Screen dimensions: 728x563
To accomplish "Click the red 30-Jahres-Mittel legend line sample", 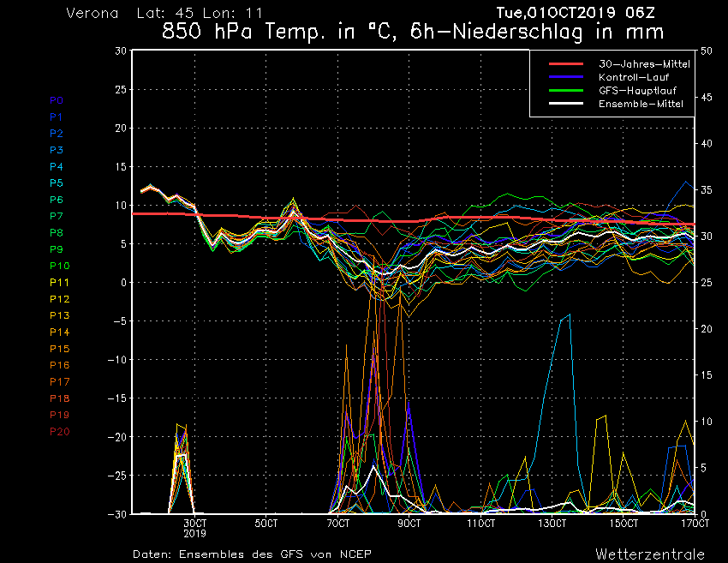I will coord(566,63).
